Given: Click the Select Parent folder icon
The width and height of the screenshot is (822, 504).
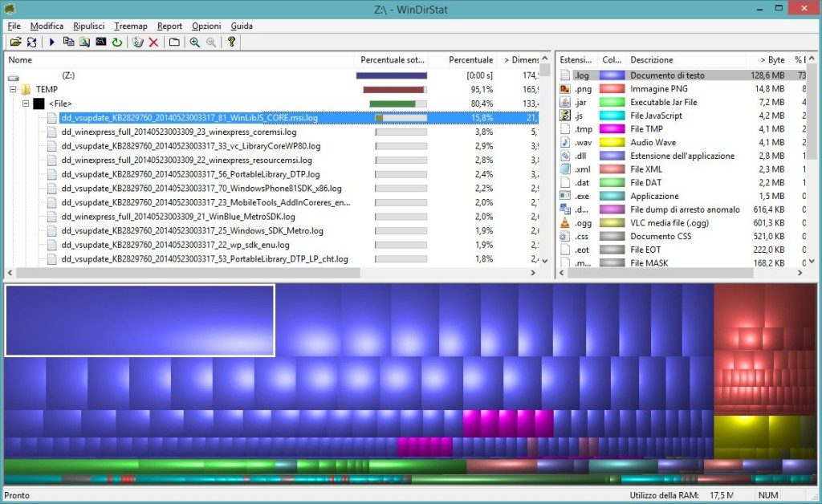Looking at the screenshot, I should [174, 42].
